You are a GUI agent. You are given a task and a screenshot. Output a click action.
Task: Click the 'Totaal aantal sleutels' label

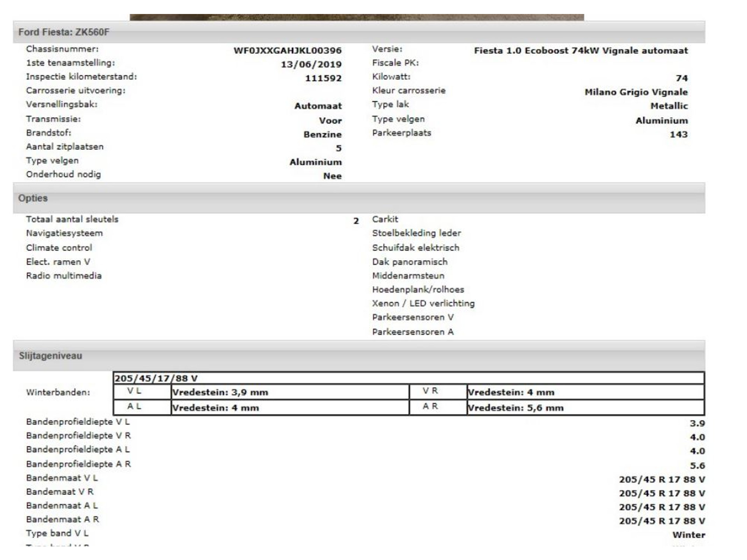coord(72,219)
